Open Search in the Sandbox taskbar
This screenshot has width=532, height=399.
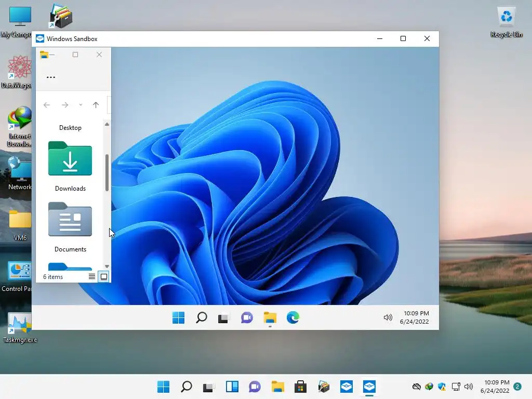(x=201, y=317)
